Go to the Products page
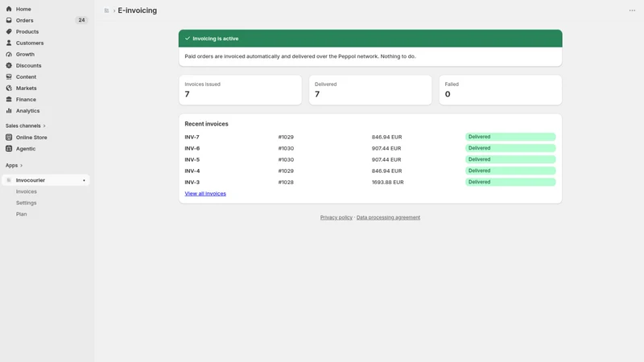Screen dimensions: 644x362 pos(27,31)
